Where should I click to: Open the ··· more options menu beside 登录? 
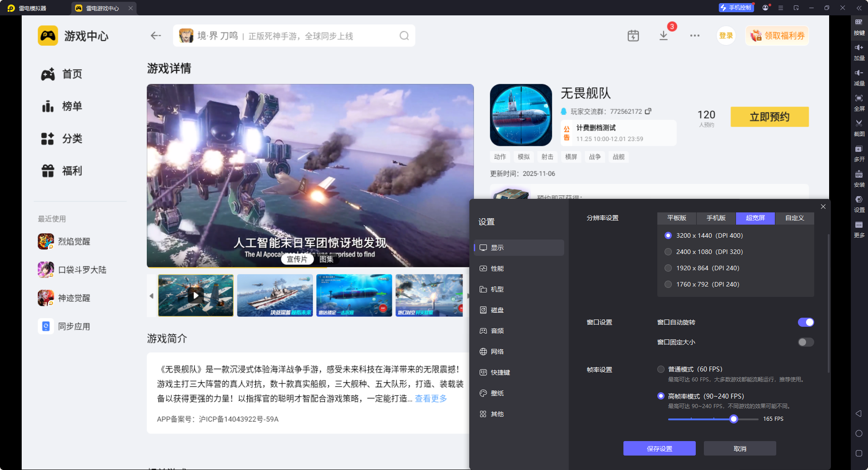(695, 35)
